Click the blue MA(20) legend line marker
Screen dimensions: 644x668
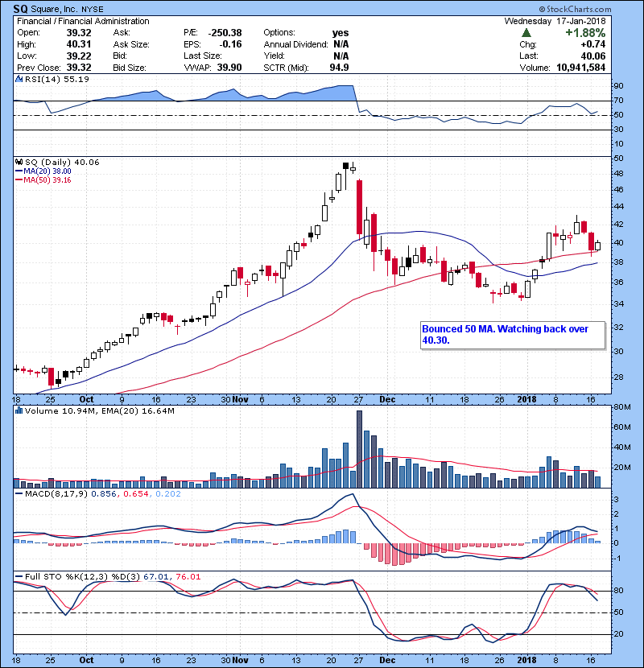click(x=19, y=171)
